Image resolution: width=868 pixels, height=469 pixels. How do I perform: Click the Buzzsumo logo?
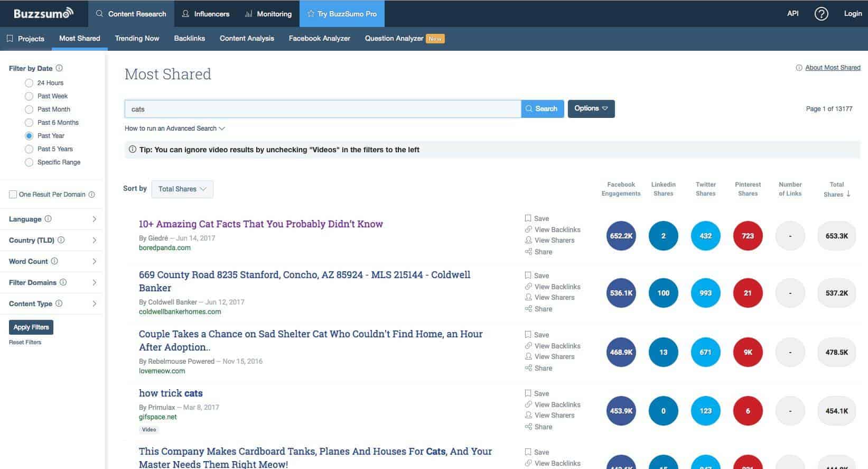coord(43,13)
